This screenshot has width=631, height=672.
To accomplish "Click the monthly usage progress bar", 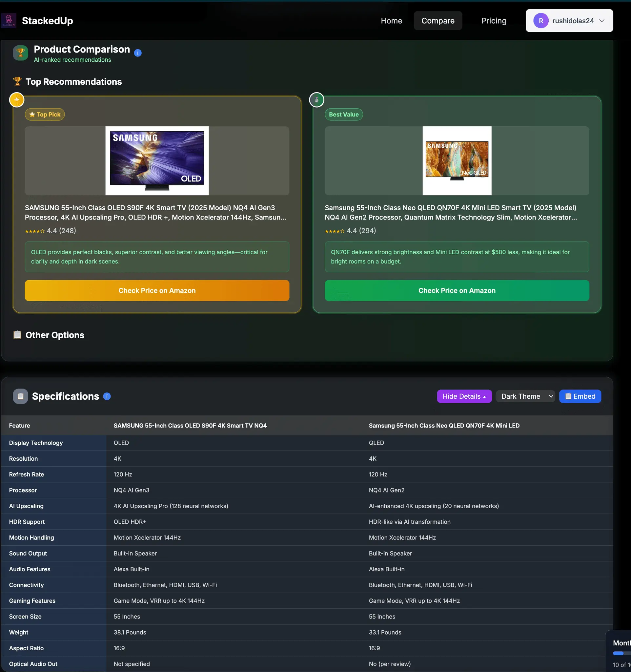I will [621, 653].
